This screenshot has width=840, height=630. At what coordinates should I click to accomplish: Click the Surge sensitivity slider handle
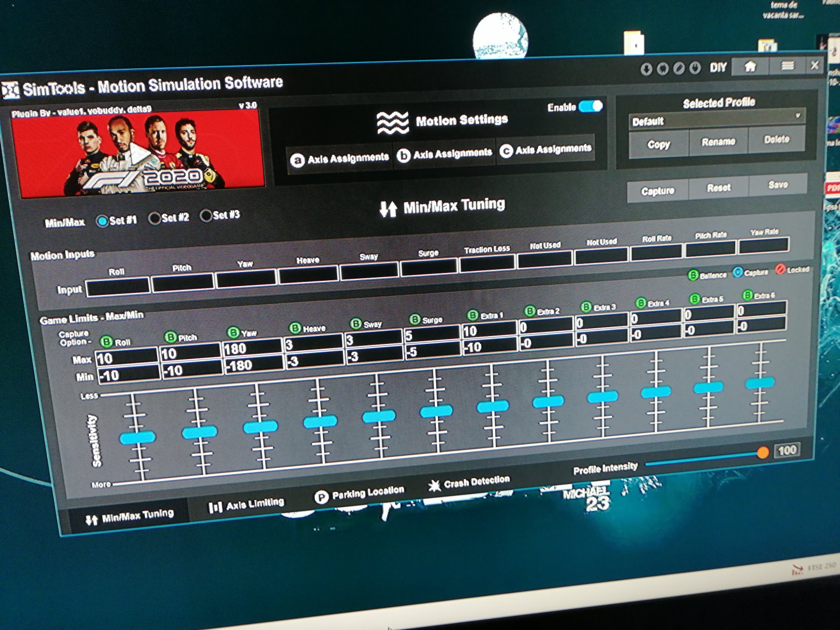point(436,411)
